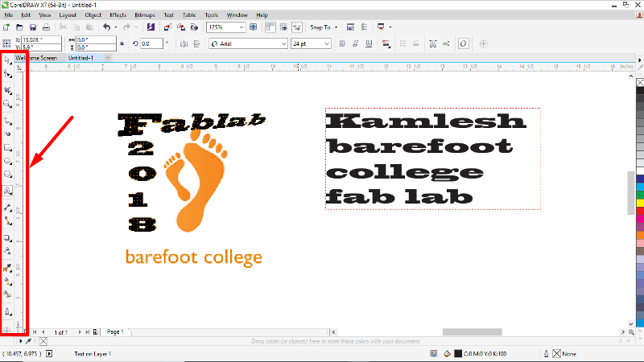Click Quick Customize plus in toolbox
The width and height of the screenshot is (644, 362).
tap(7, 330)
